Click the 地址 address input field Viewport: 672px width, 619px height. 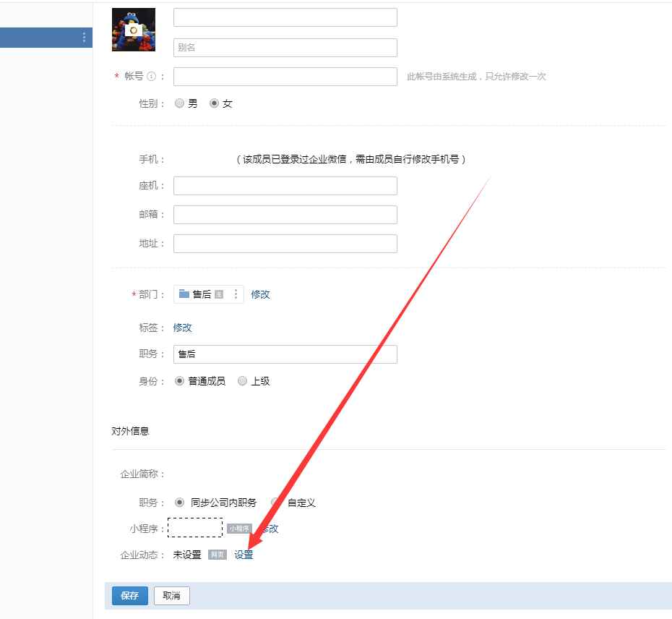(x=285, y=244)
